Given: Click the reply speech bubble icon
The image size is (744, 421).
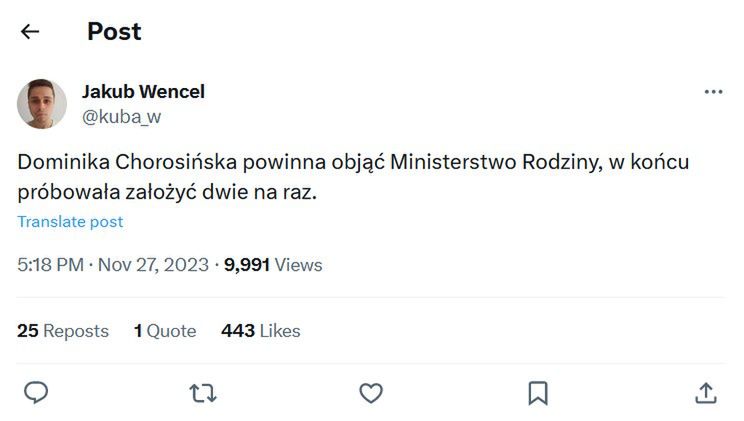Looking at the screenshot, I should coord(36,392).
